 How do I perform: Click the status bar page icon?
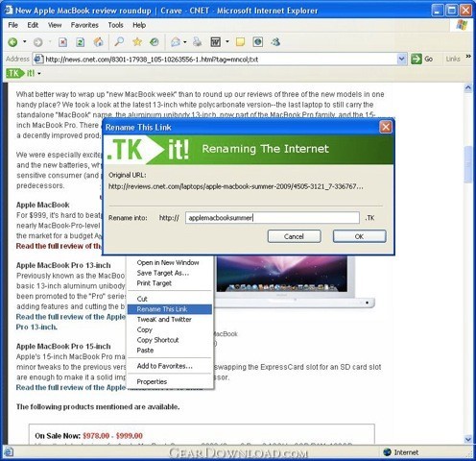(9, 452)
